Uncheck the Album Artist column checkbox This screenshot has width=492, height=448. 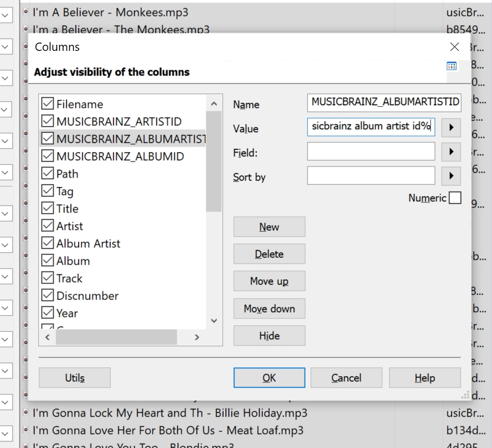[48, 243]
